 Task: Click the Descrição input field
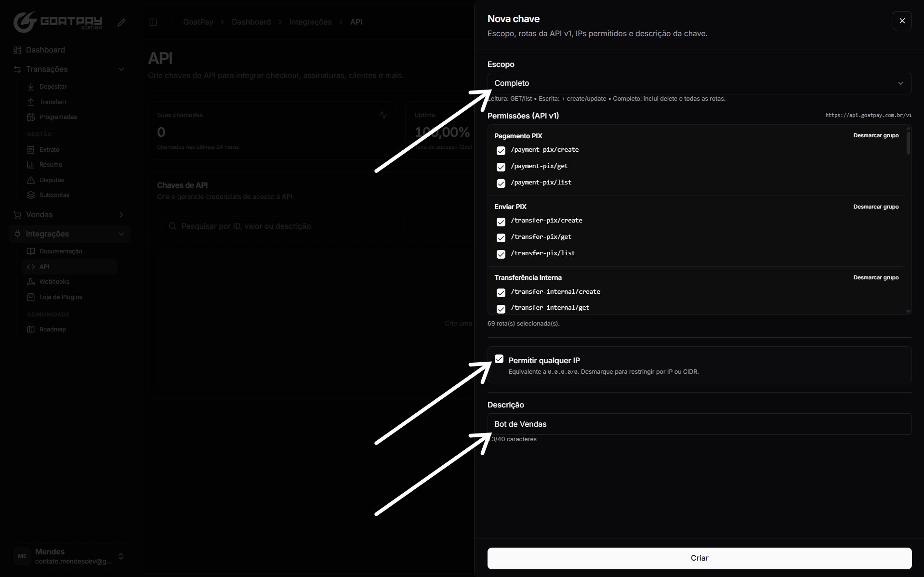(x=700, y=424)
